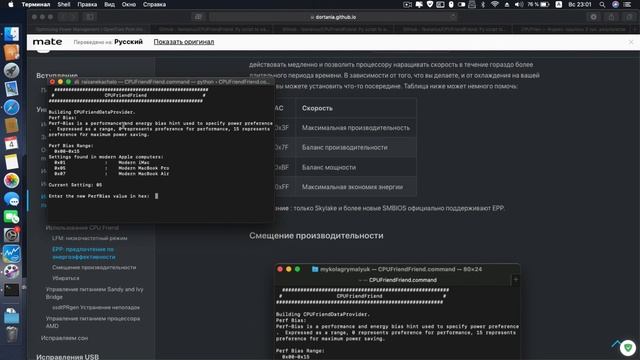Click Использование CPU Friend sidebar item
Screen dimensions: 640x360
pyautogui.click(x=82, y=227)
